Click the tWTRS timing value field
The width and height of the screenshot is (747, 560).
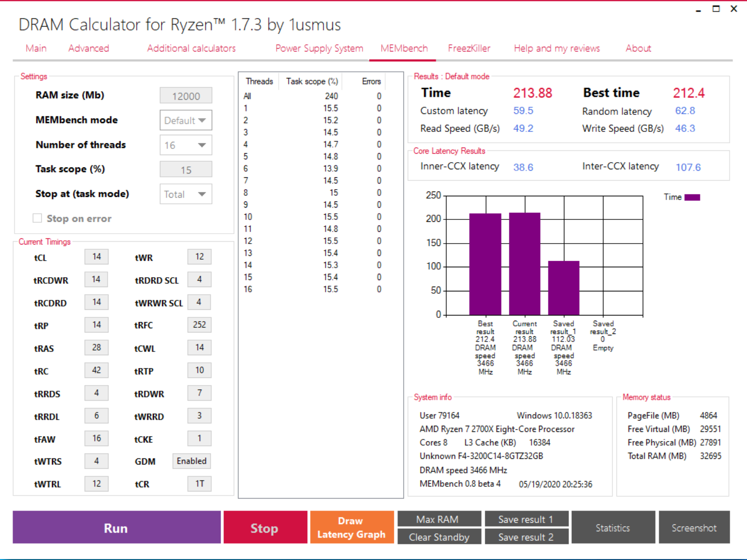(97, 461)
